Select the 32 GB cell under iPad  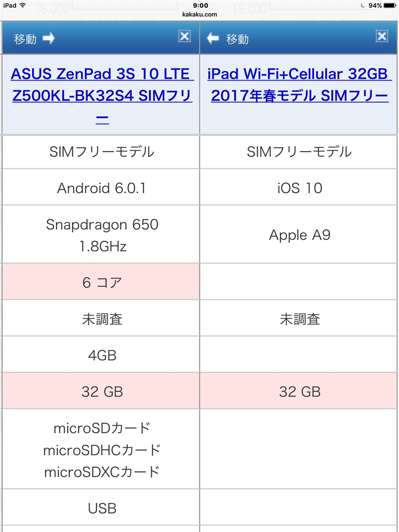300,392
